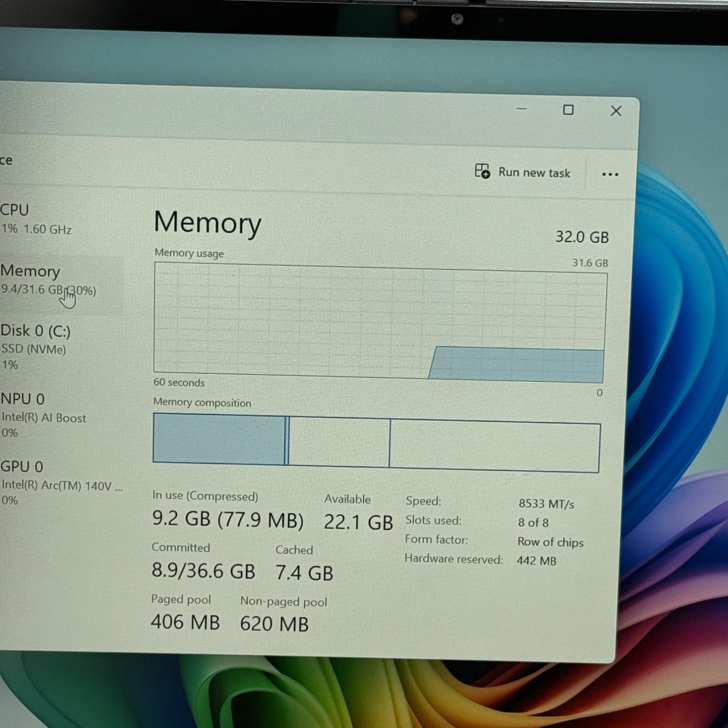Maximize the Task Manager window
This screenshot has width=728, height=728.
coord(568,110)
